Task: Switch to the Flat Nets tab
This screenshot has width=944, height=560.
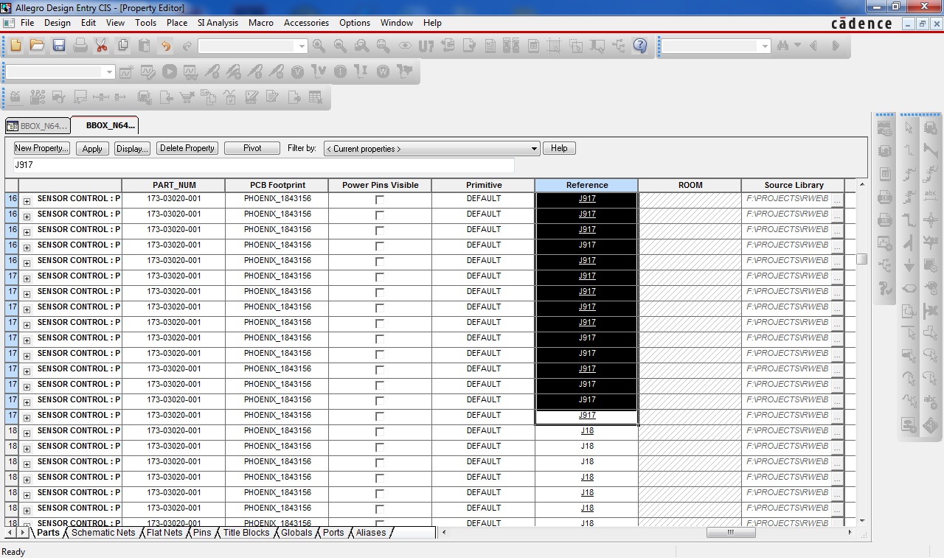Action: [164, 533]
